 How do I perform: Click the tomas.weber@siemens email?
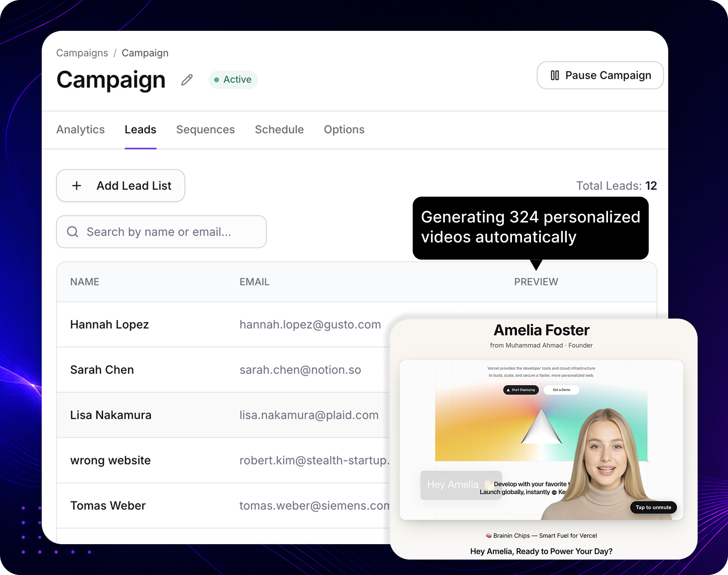point(314,506)
